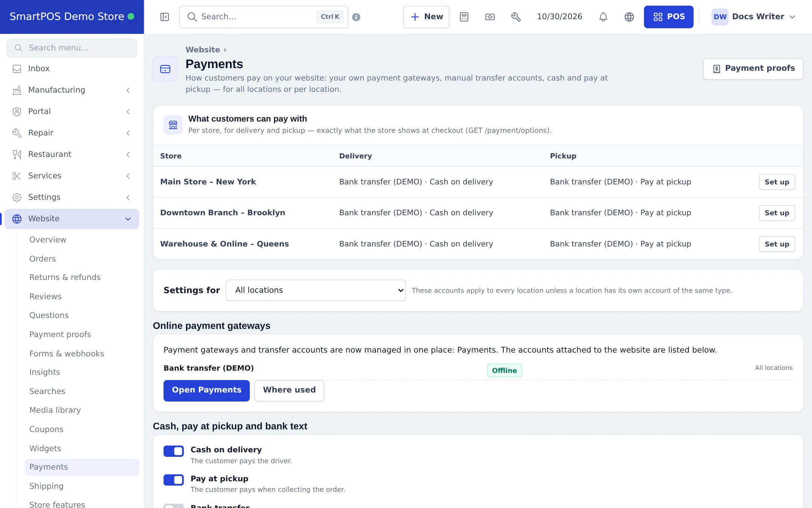Open Reviews in sidebar

tap(45, 297)
